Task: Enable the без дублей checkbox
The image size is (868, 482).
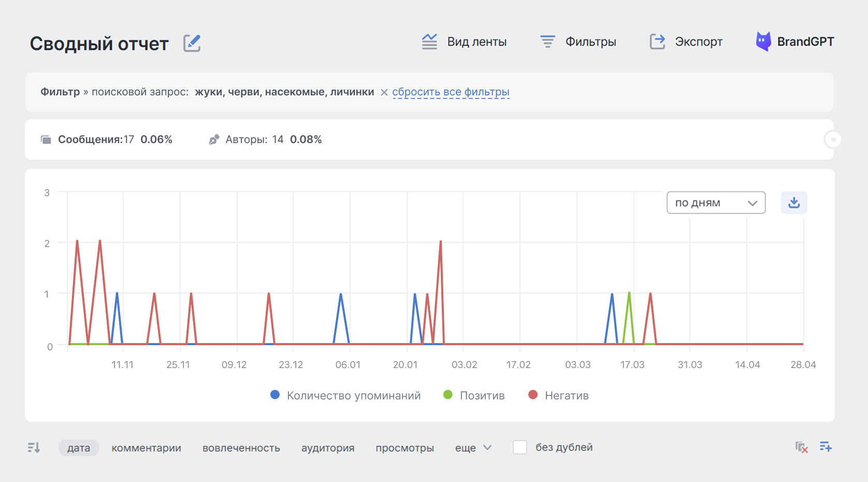Action: (520, 447)
